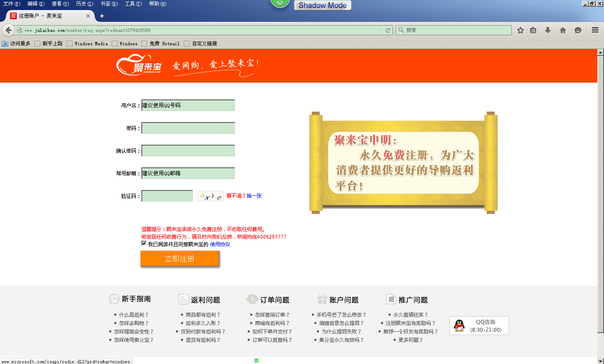Open the 永久邀请狂奖？ link
The height and width of the screenshot is (364, 604).
(x=411, y=315)
